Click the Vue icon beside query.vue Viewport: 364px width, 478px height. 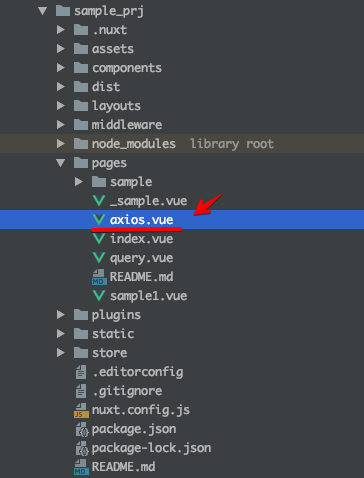[x=99, y=258]
